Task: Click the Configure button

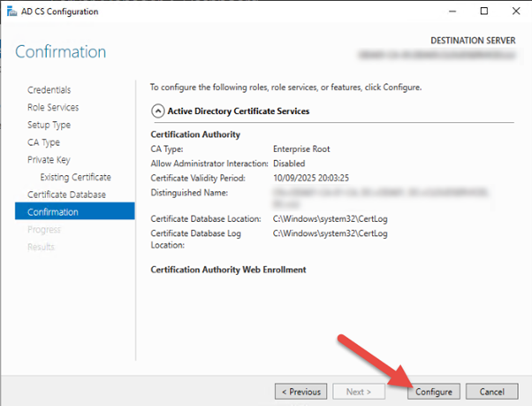Action: pos(434,392)
